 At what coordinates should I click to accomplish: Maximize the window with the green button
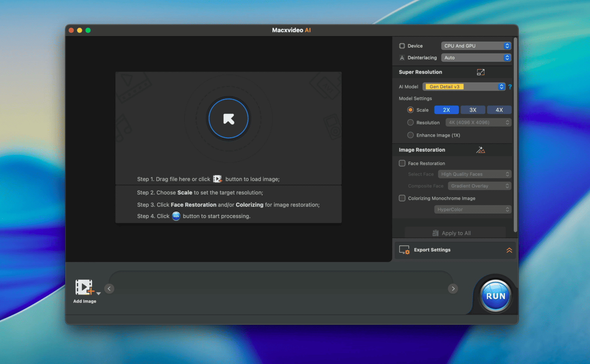[x=88, y=30]
